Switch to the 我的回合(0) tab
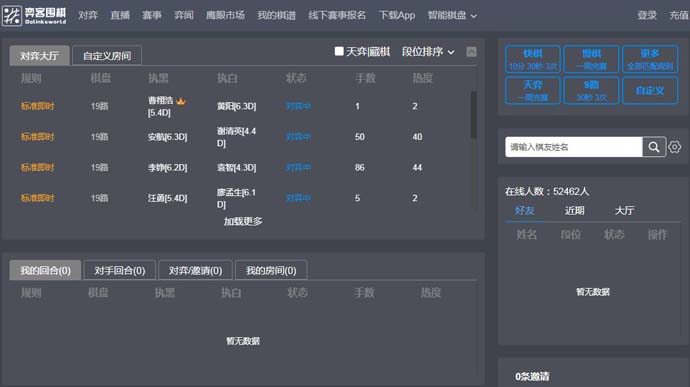Screen dimensions: 690x387 tap(45, 270)
